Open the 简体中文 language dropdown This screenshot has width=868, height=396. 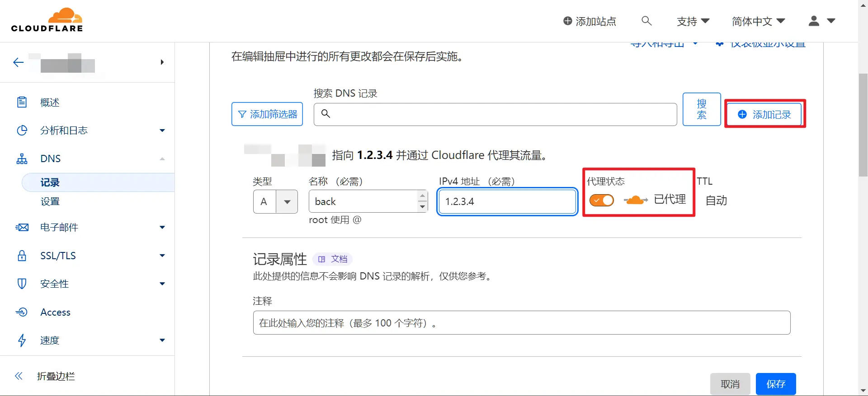[759, 21]
